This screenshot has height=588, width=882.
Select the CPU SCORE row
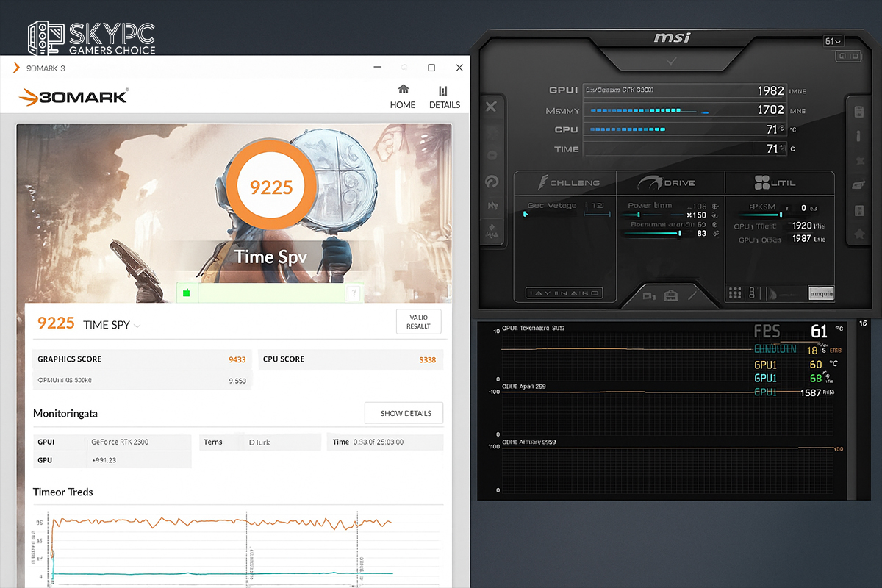pyautogui.click(x=351, y=359)
